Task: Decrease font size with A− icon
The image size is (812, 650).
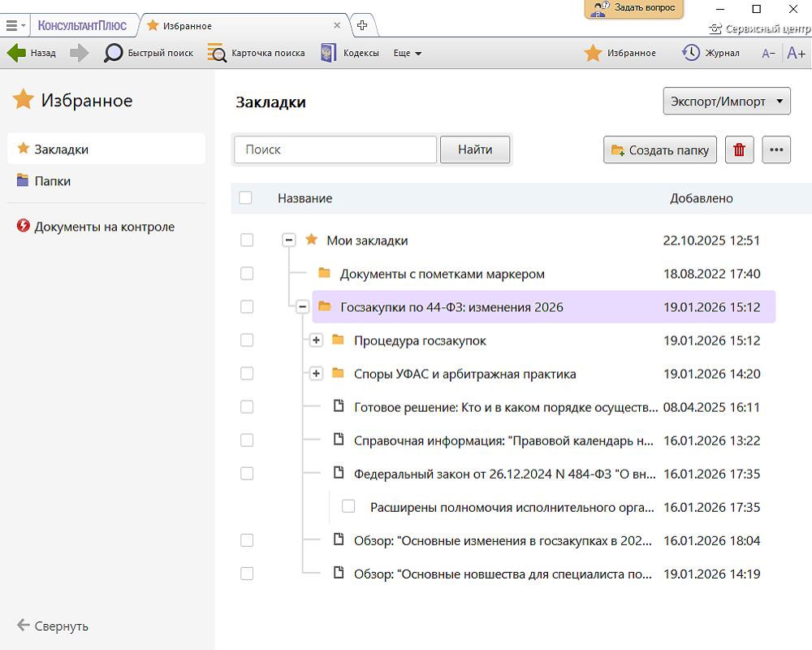Action: pyautogui.click(x=768, y=54)
